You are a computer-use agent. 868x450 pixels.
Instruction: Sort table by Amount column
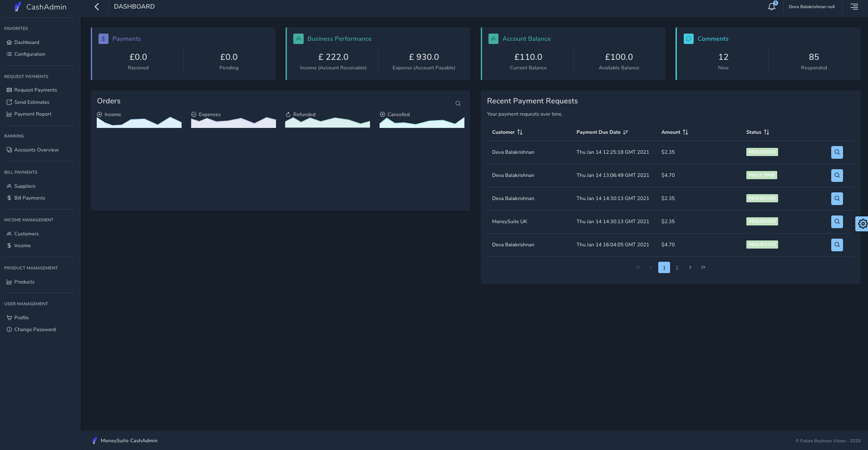686,132
